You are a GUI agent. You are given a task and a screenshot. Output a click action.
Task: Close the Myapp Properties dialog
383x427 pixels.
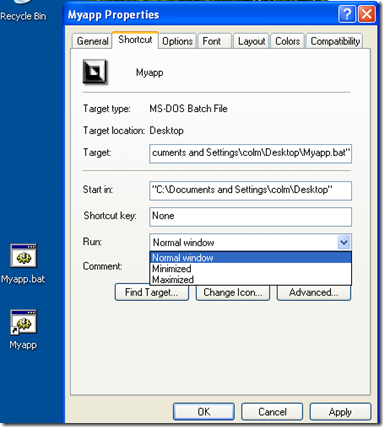coord(367,14)
